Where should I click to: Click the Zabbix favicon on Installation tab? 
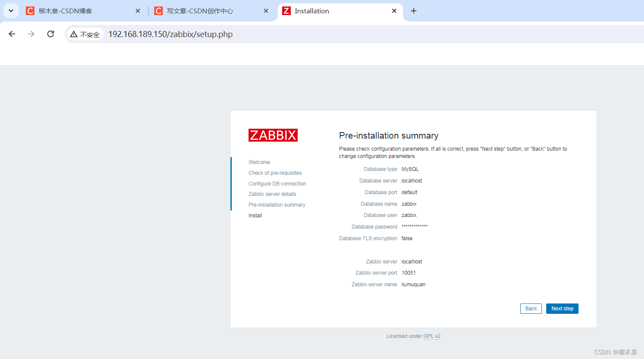click(286, 11)
